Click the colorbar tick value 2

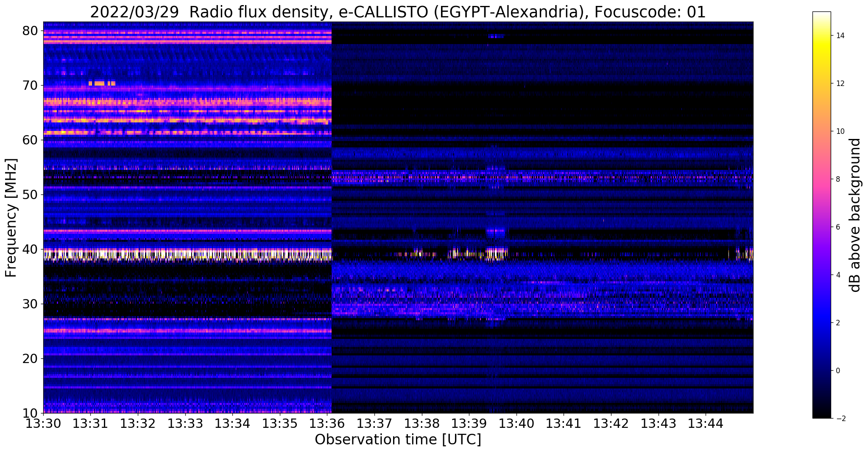[837, 323]
